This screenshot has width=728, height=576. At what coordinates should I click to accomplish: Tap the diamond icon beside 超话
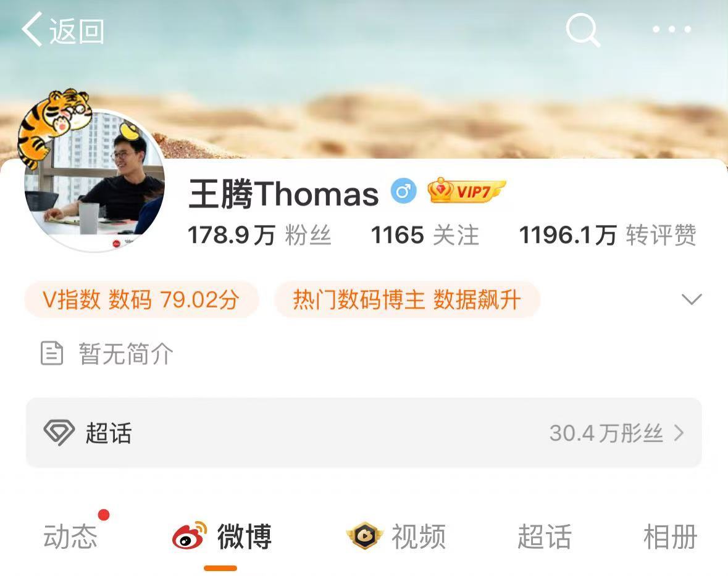click(x=59, y=433)
